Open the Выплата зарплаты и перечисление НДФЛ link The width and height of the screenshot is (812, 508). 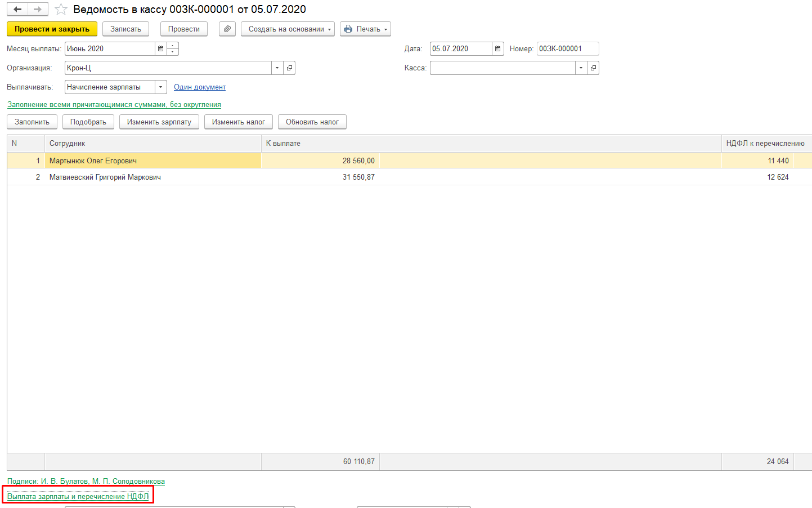(78, 496)
